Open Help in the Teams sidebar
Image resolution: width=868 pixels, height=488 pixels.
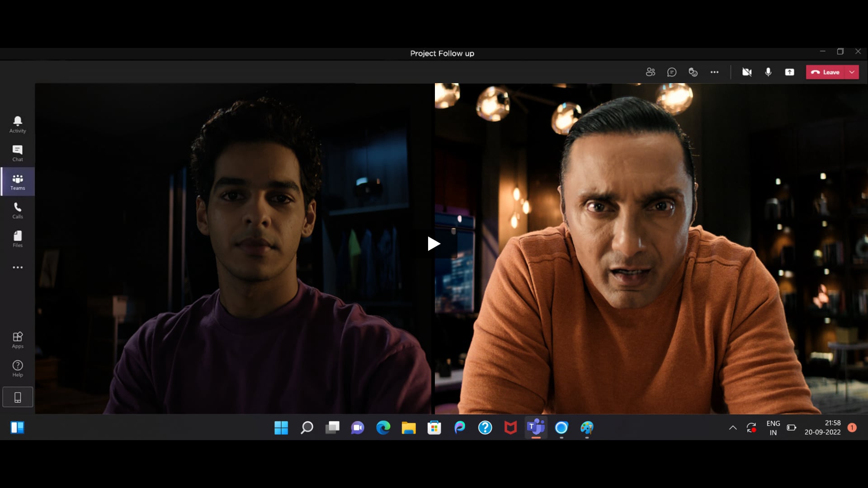click(x=18, y=368)
